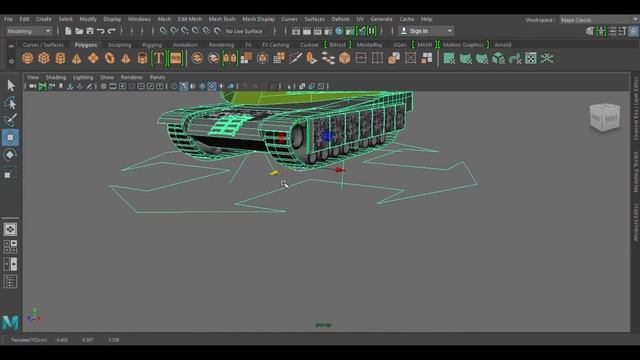
Task: Click the Combine meshes shelf icon
Action: [197, 58]
